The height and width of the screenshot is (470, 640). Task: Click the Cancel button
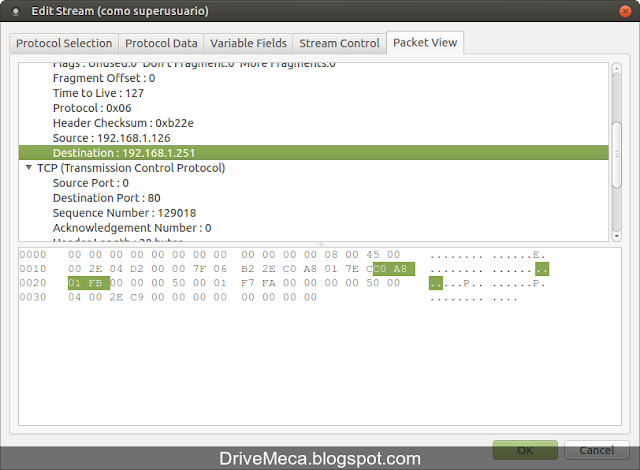[597, 450]
